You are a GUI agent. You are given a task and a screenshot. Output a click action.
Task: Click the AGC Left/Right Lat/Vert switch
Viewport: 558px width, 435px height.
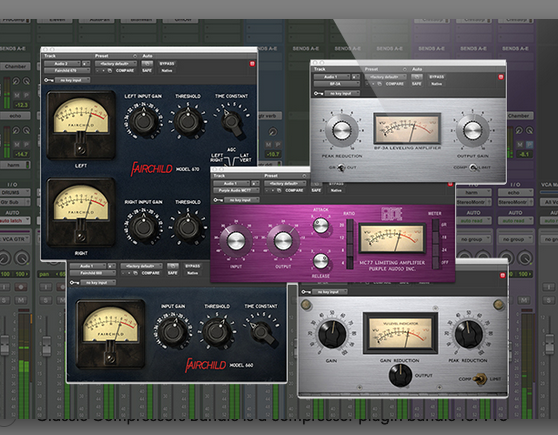pyautogui.click(x=231, y=159)
